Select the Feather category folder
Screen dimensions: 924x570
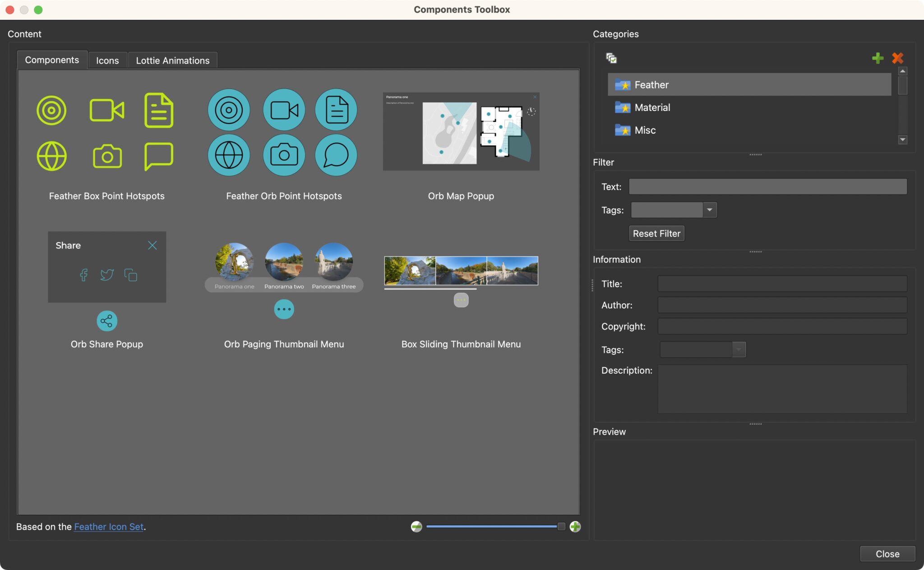[749, 84]
